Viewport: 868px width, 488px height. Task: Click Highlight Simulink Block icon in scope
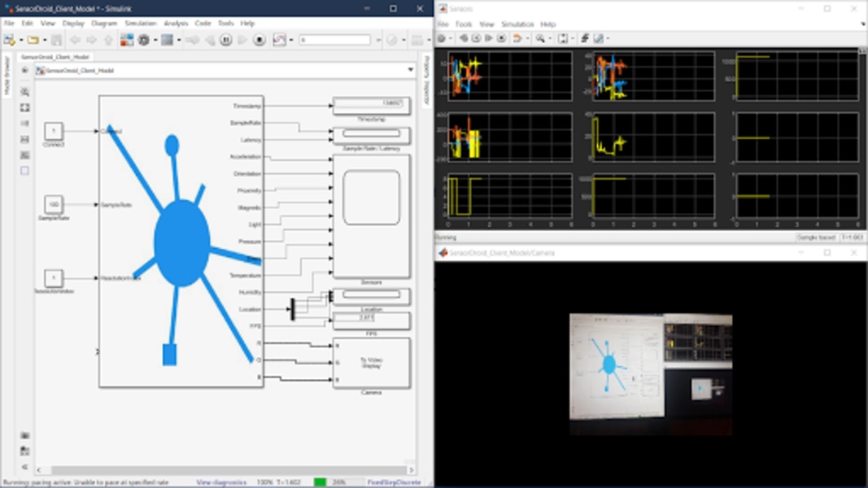517,38
